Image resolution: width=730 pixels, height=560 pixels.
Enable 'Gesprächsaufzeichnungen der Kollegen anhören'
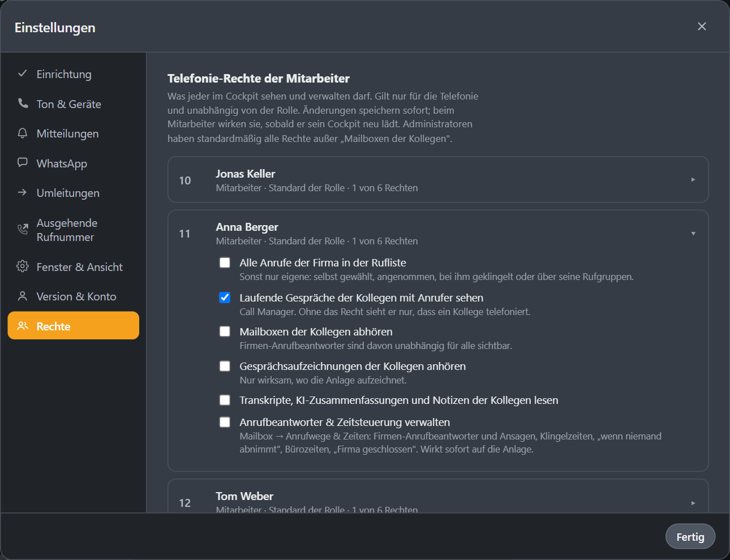pos(225,366)
